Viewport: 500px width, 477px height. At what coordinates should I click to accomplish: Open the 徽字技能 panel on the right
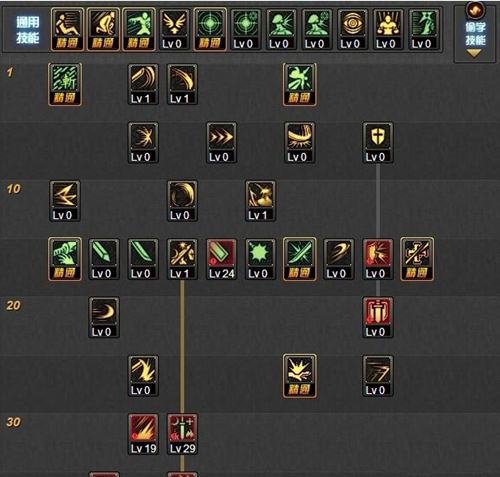pos(475,32)
